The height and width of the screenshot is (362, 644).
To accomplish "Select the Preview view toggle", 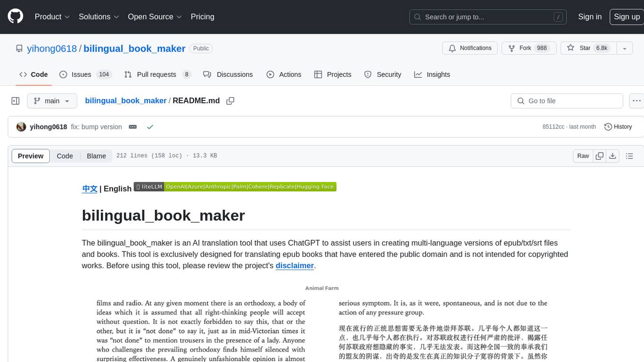I will 31,156.
